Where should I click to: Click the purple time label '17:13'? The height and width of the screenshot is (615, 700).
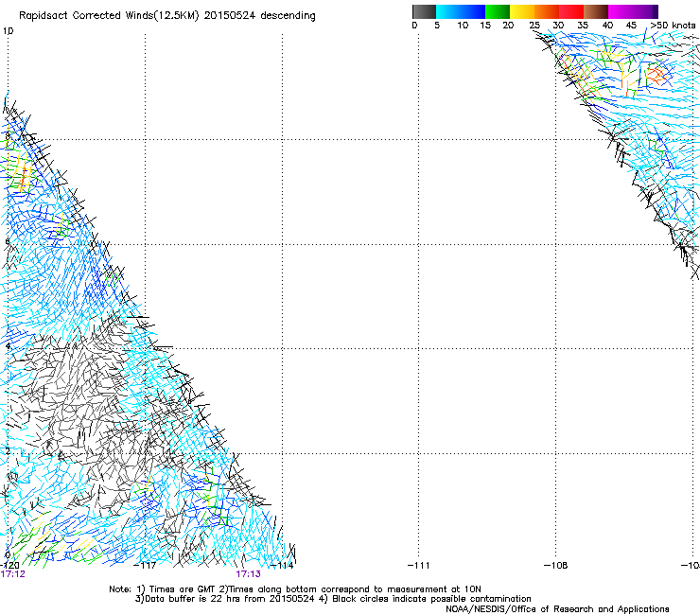pyautogui.click(x=248, y=574)
